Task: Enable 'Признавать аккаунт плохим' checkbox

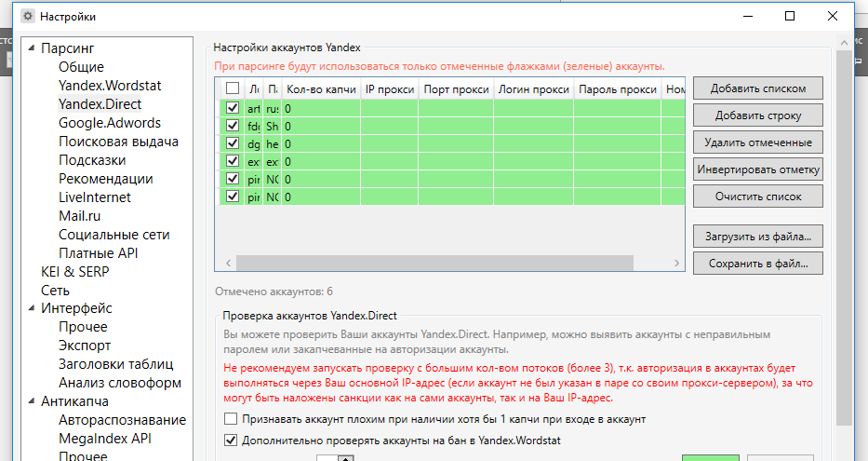Action: click(231, 419)
